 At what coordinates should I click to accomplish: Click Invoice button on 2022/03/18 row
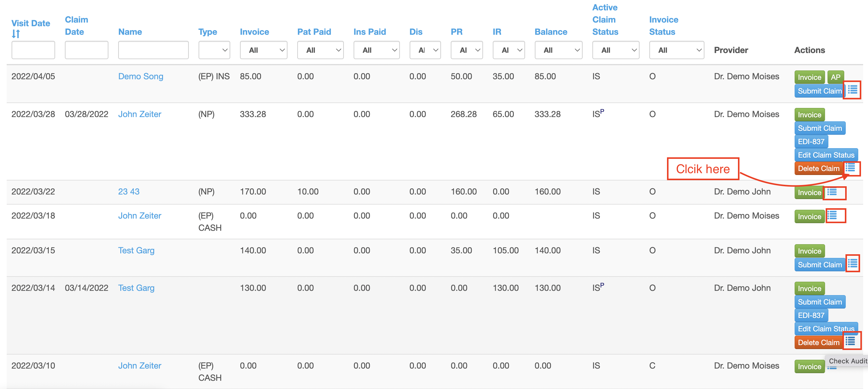coord(809,216)
